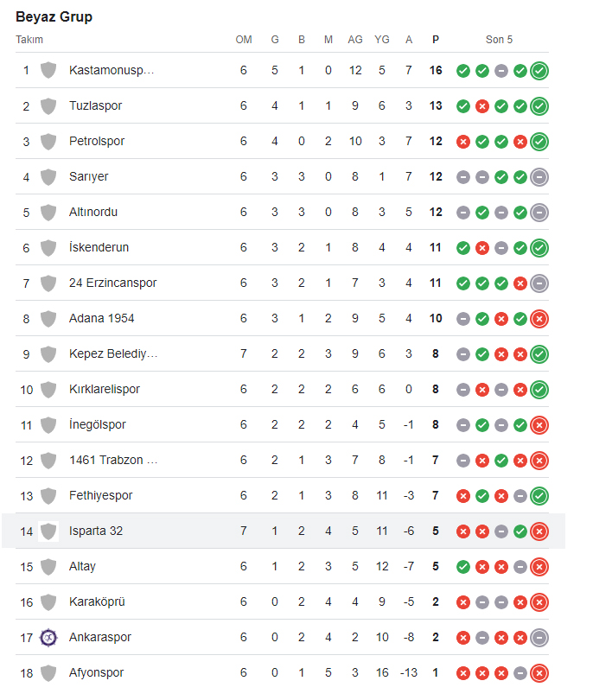Select the İskenderun team name
Screen dimensions: 593x700
click(x=99, y=247)
